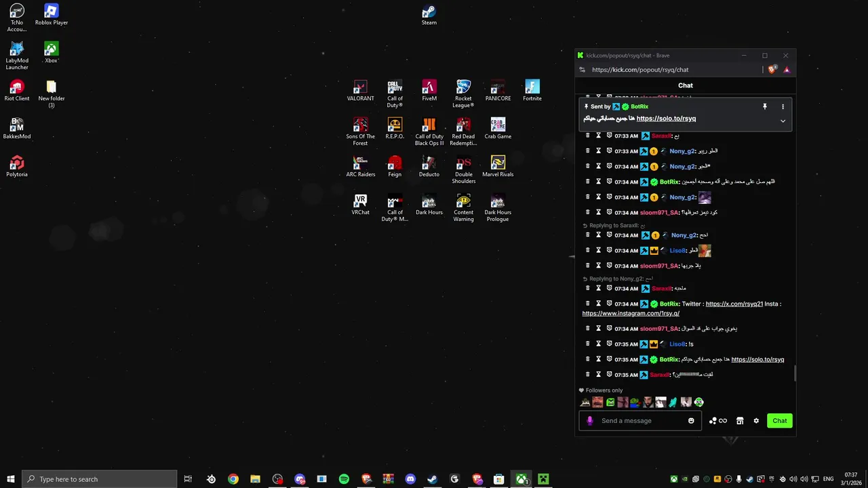Screen dimensions: 868x488
Task: Click hourglass timeout icon on Saraxll's 07:35 message
Action: tap(598, 374)
